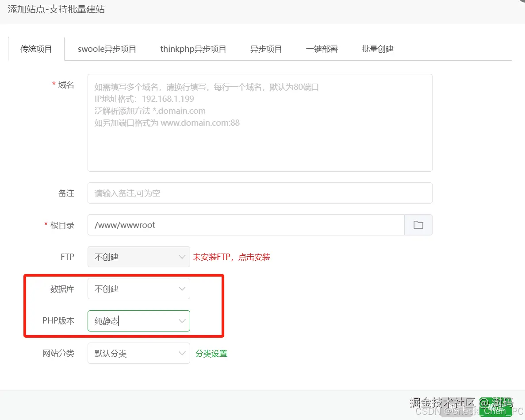Viewport: 525px width, 420px height.
Task: Select the 异步项目 tab
Action: click(266, 49)
